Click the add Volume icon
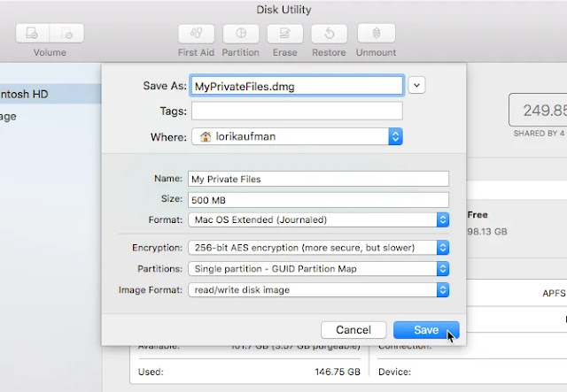Image resolution: width=567 pixels, height=392 pixels. click(x=32, y=34)
